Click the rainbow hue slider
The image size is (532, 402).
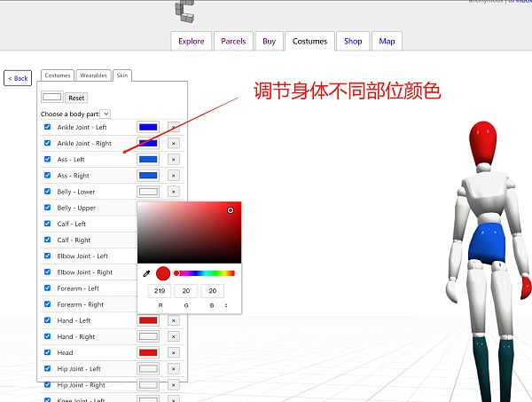point(206,273)
